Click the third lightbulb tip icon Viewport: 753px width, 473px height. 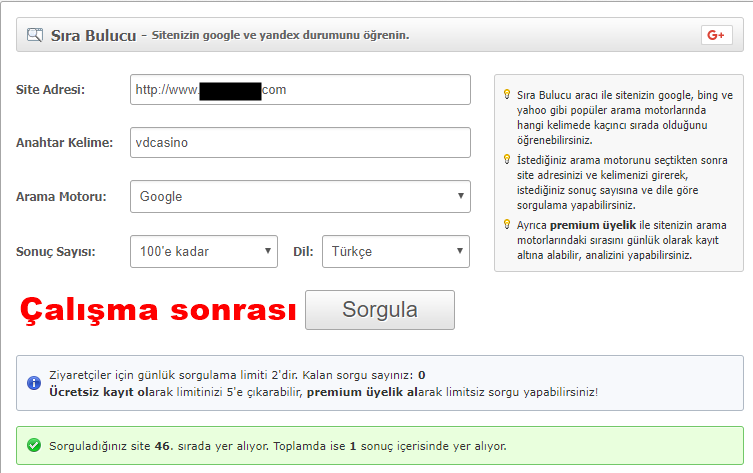(507, 225)
